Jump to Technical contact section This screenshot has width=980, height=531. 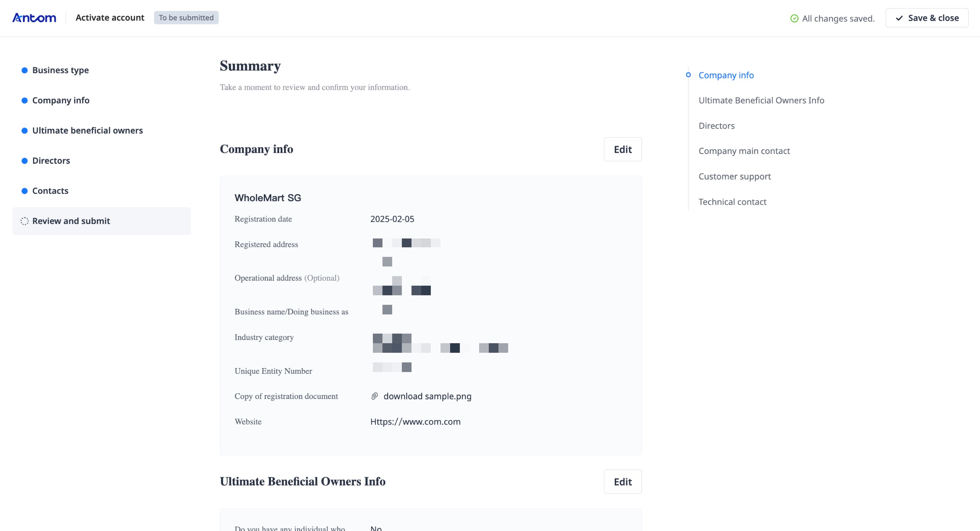(732, 202)
